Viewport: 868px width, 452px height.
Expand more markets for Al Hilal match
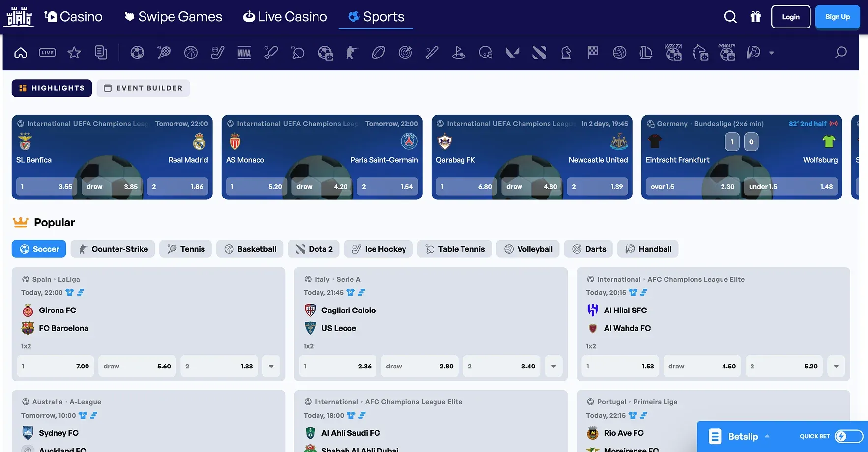click(836, 367)
